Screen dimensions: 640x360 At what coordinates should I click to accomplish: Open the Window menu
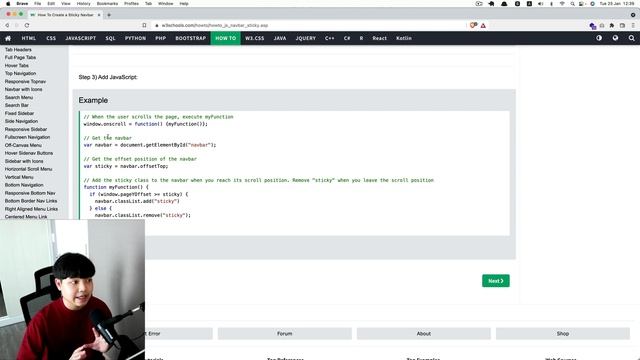click(x=165, y=4)
